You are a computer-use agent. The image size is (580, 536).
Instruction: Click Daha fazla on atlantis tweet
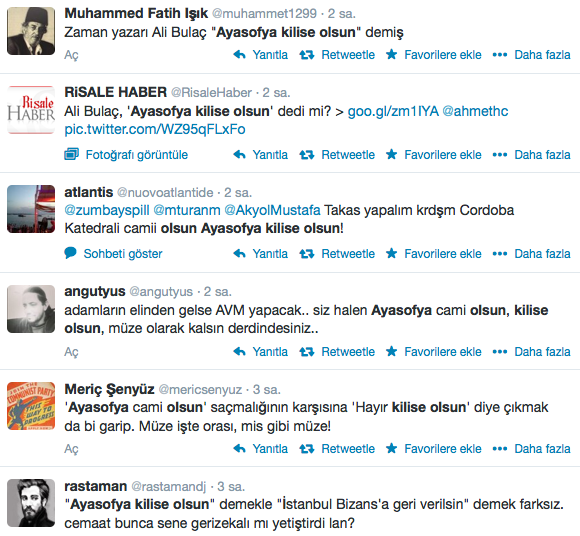(531, 254)
